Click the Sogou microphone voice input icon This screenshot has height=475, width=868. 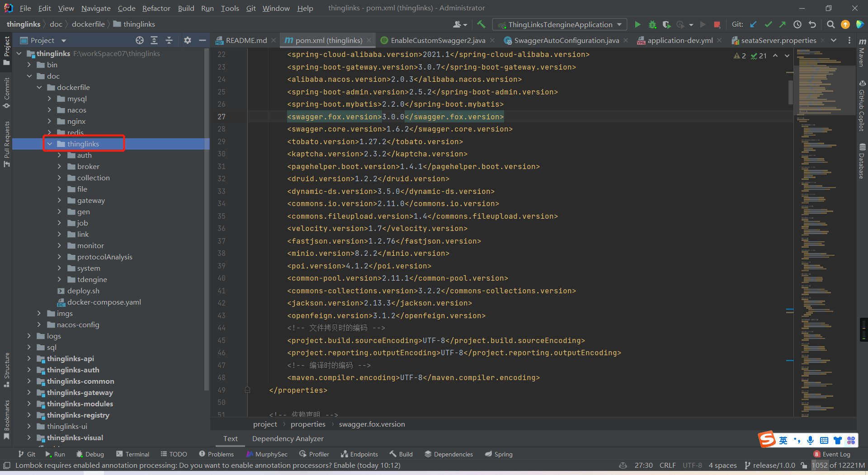click(x=810, y=440)
